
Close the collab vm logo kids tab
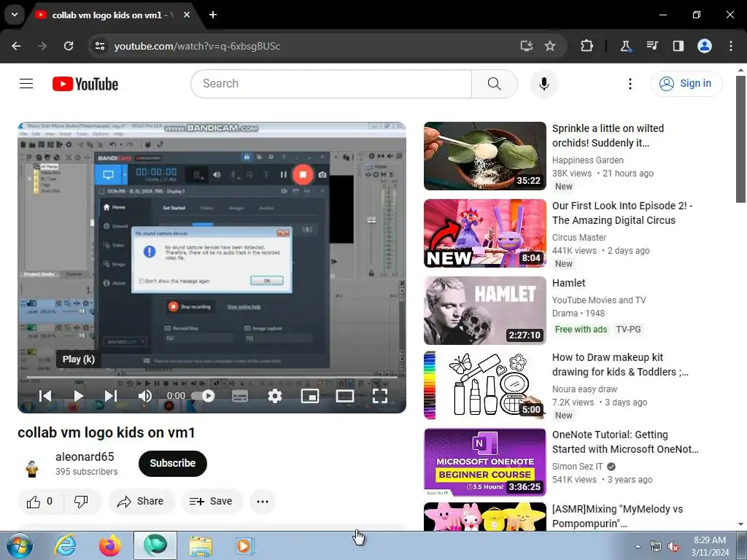coord(187,15)
